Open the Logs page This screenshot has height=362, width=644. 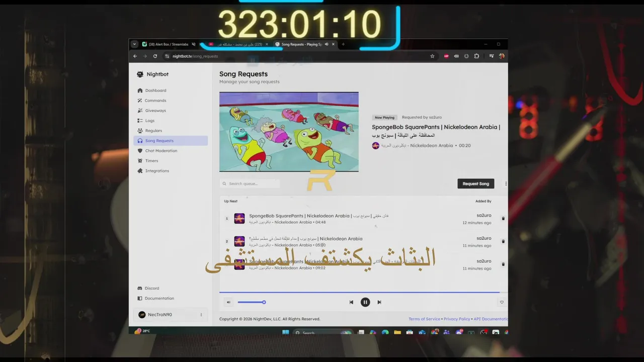pos(171,121)
